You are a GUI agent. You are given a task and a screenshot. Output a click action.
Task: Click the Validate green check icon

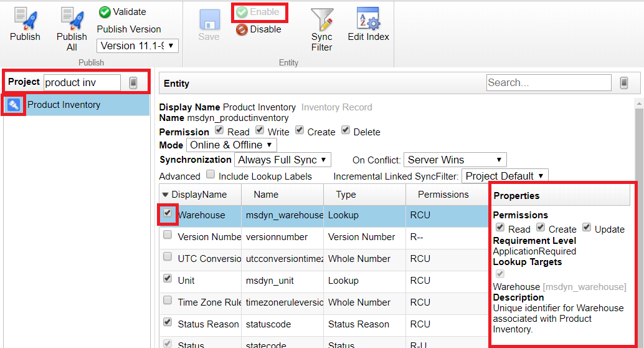[105, 12]
